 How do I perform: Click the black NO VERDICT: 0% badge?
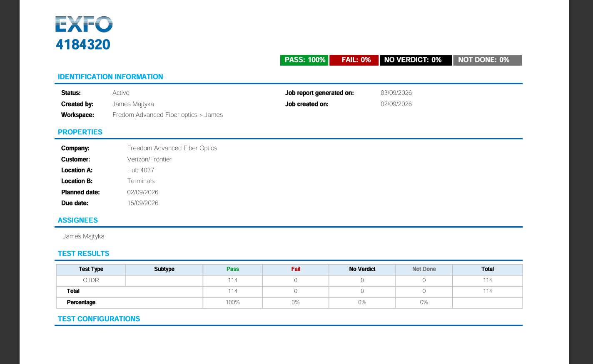point(416,60)
